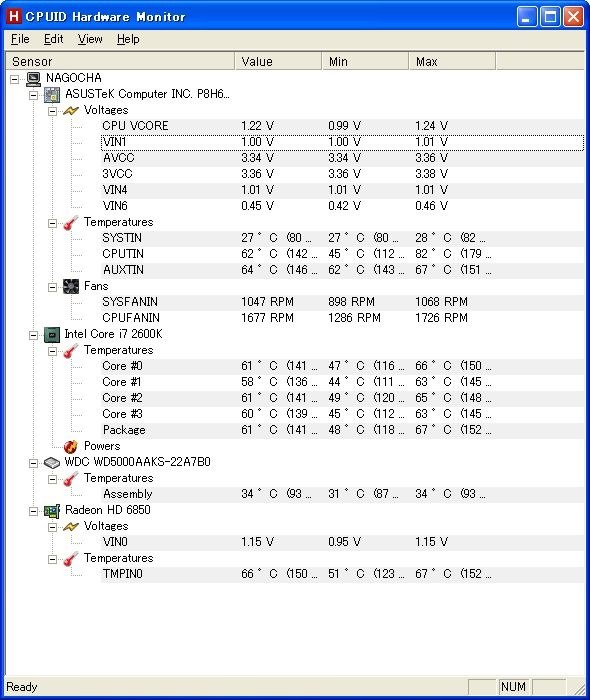Click the WDC hard drive icon
The width and height of the screenshot is (590, 700).
click(x=52, y=462)
